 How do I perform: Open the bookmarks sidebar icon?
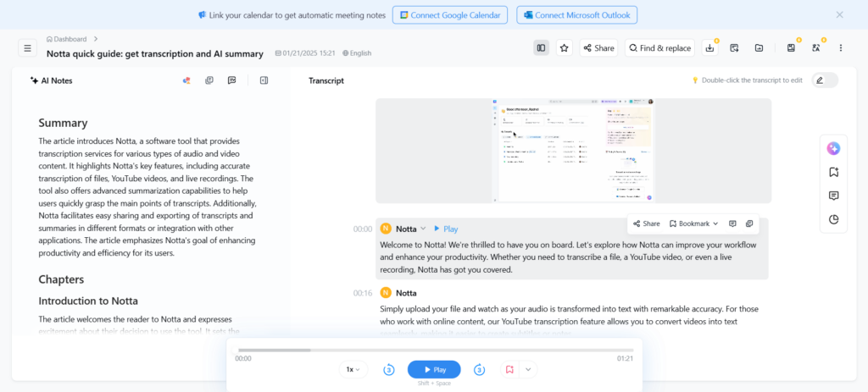(834, 172)
